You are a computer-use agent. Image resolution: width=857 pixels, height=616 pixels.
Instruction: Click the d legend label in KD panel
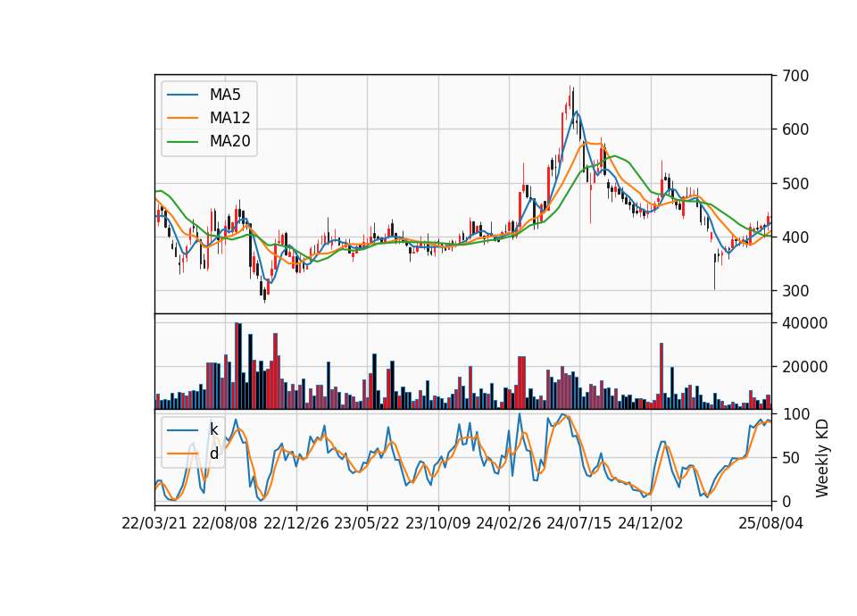(x=213, y=454)
